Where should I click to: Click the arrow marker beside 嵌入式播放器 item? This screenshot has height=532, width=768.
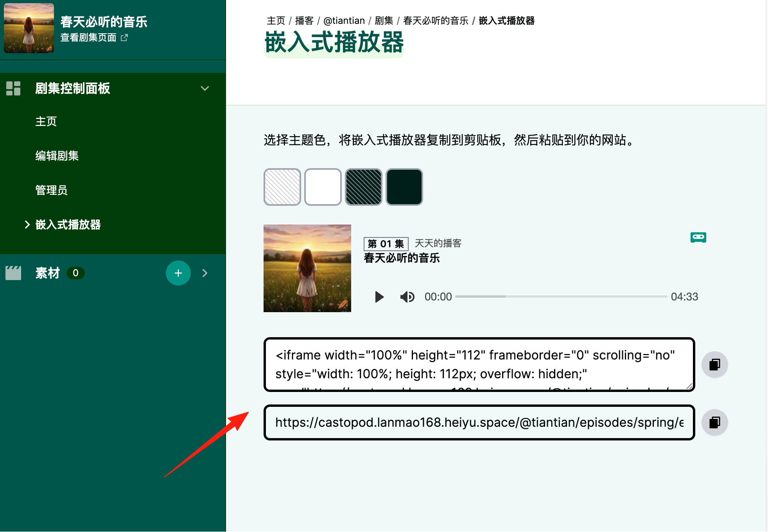27,225
